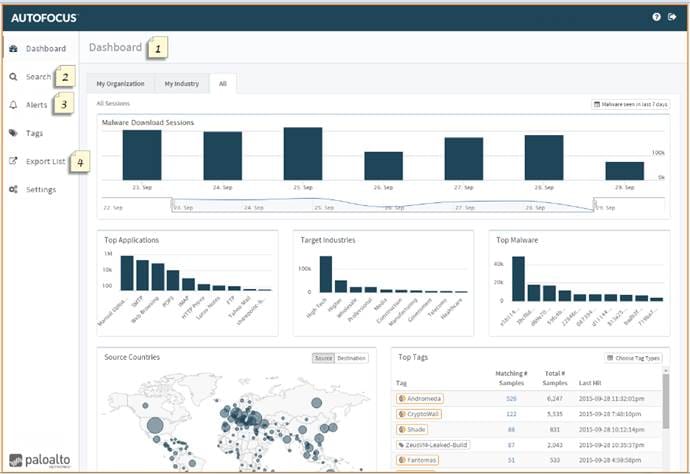The width and height of the screenshot is (690, 474).
Task: Click the Settings gears icon
Action: (13, 189)
